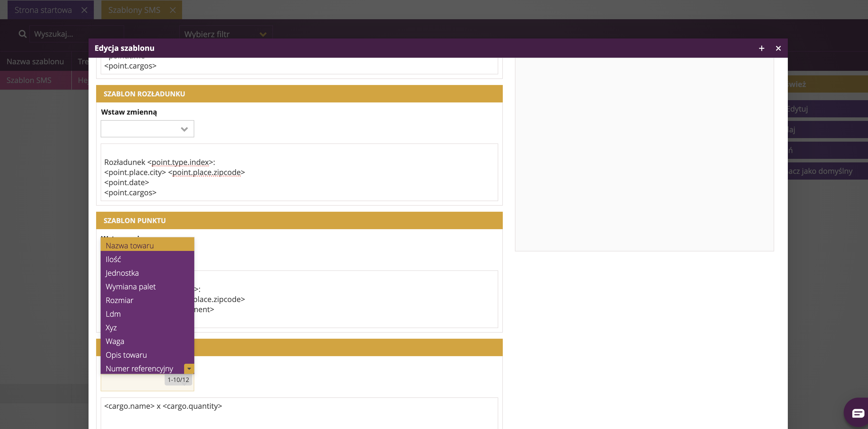Open the chat bubble widget
The height and width of the screenshot is (429, 868).
pyautogui.click(x=858, y=413)
